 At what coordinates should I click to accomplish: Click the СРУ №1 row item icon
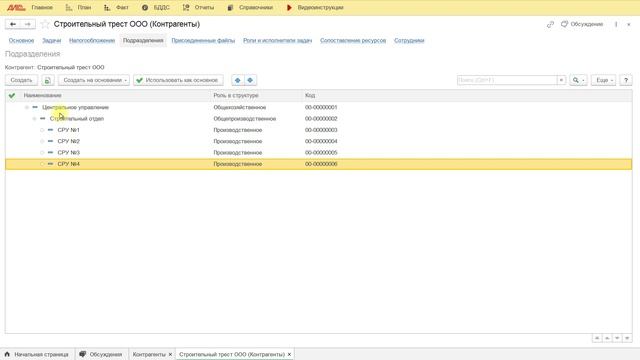(x=50, y=130)
